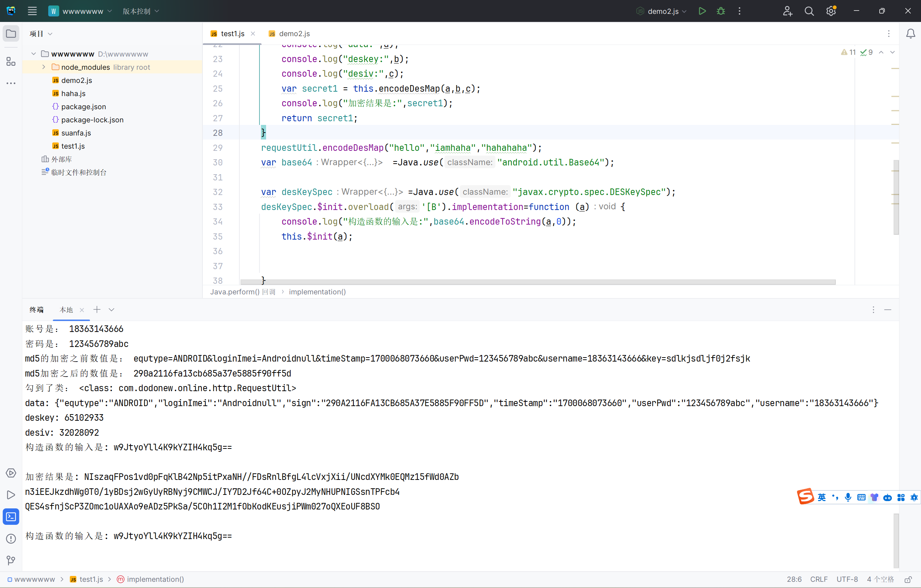Click the editor horizontal scrollbar
The height and width of the screenshot is (588, 921).
point(537,282)
